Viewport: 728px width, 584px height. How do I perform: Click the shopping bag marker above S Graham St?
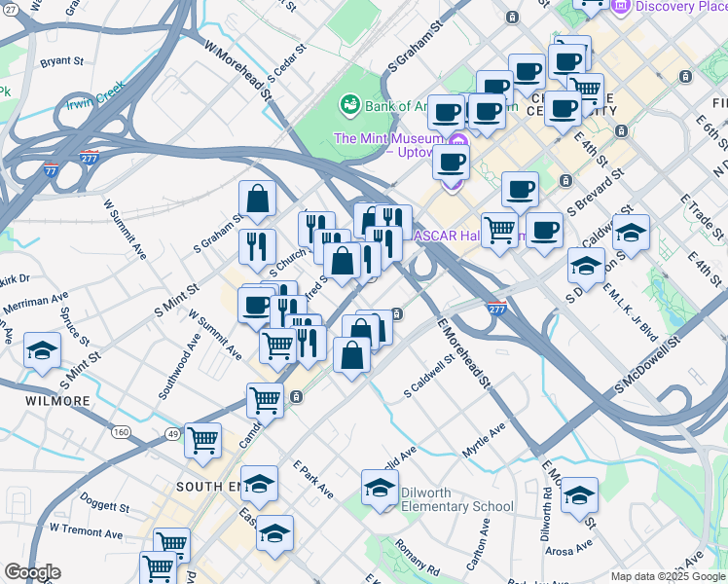(257, 200)
